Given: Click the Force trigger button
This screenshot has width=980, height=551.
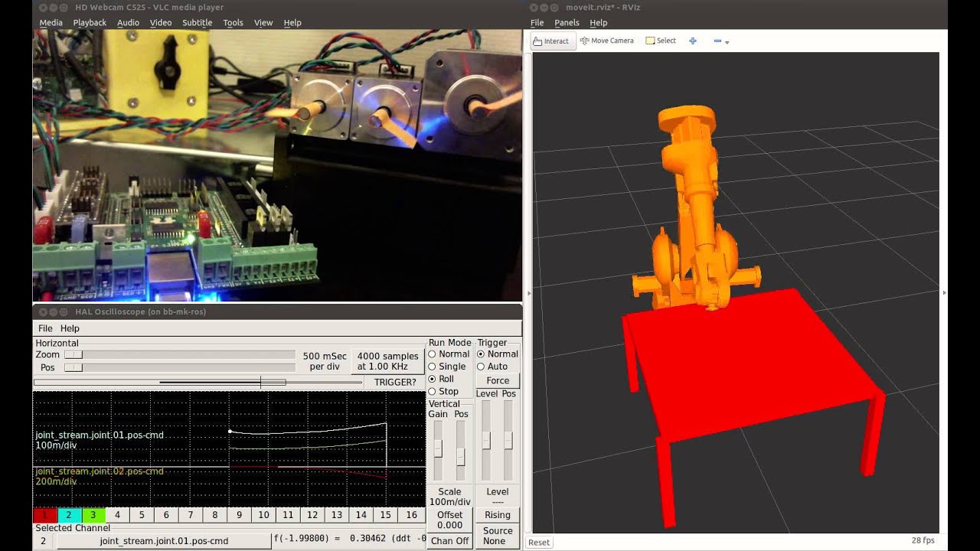Looking at the screenshot, I should click(498, 380).
